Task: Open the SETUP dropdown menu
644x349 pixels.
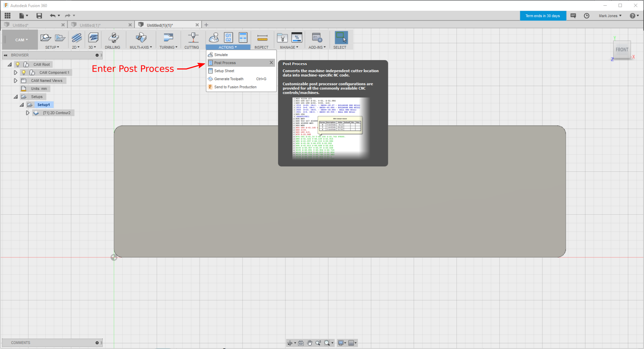Action: [x=52, y=47]
